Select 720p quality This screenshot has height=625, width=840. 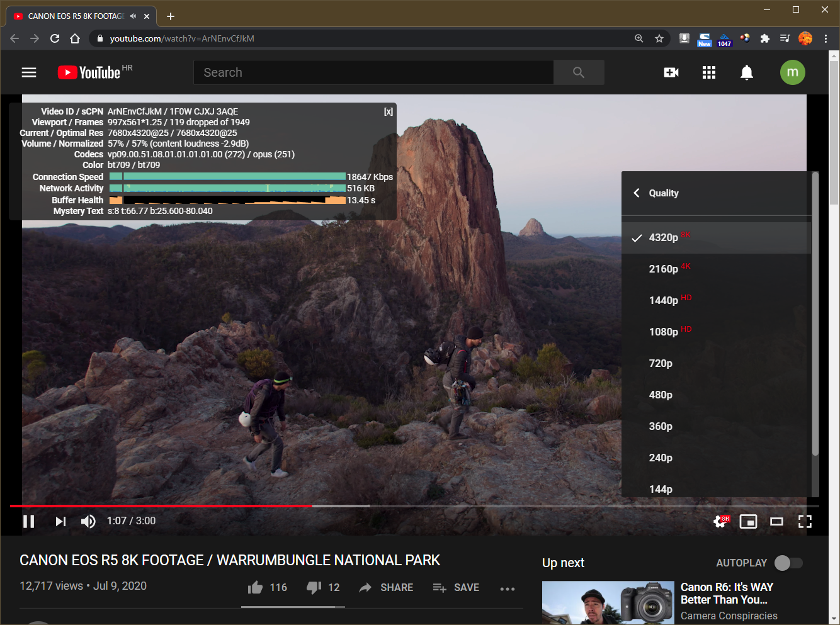click(x=716, y=363)
